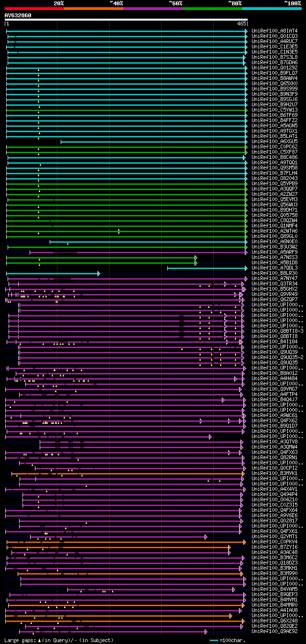The image size is (306, 644).
Task: Select the UniRef100_C0PKV4 label
Action: pyautogui.click(x=274, y=542)
